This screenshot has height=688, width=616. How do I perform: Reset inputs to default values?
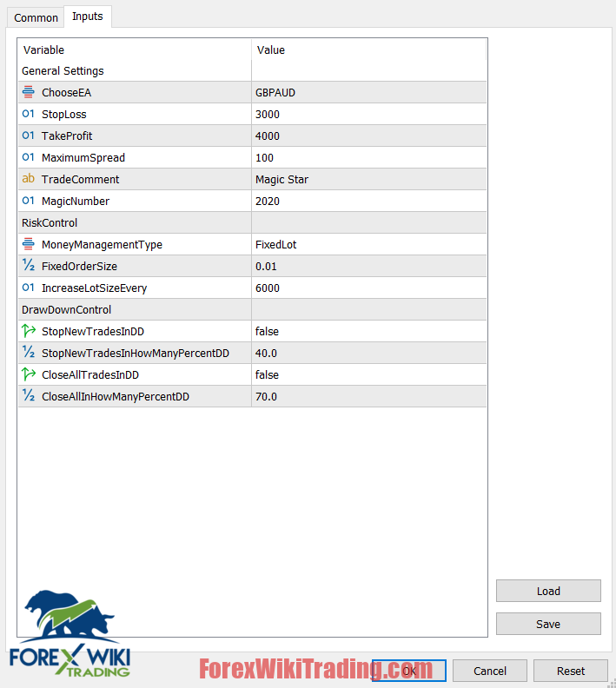pyautogui.click(x=570, y=671)
